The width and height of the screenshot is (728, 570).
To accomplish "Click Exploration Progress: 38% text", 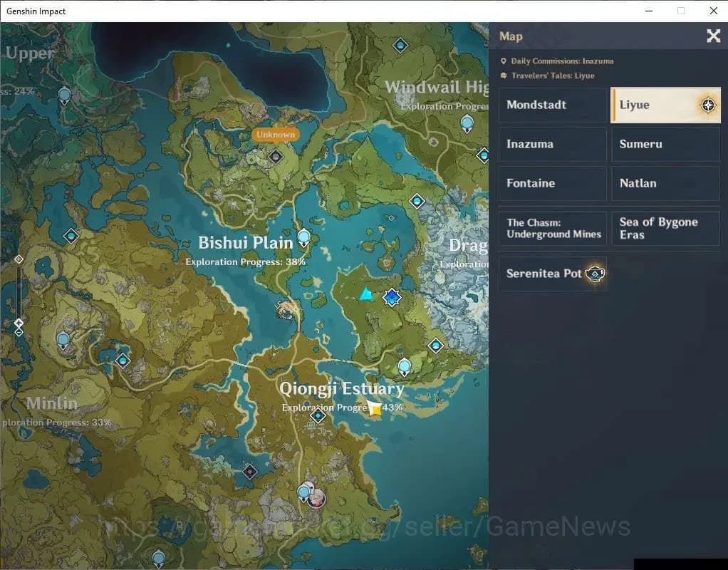I will click(x=245, y=261).
